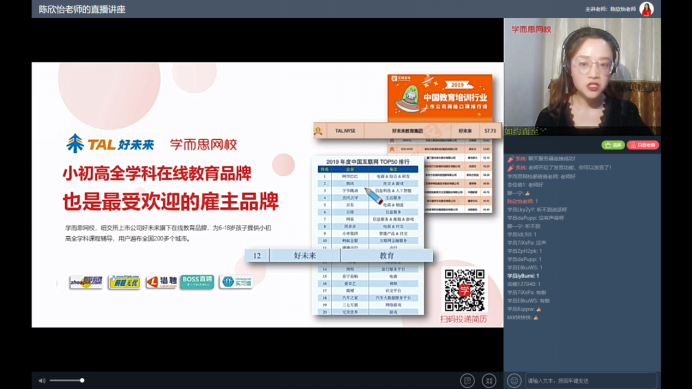Select the 猎聘 logo on the slide

click(x=162, y=282)
